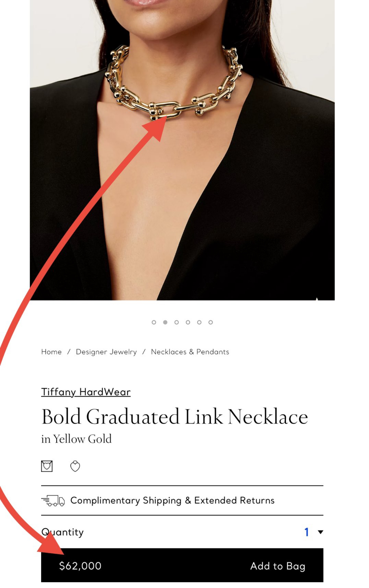Click the $62,000 price on bag bar
The width and height of the screenshot is (369, 588).
80,566
